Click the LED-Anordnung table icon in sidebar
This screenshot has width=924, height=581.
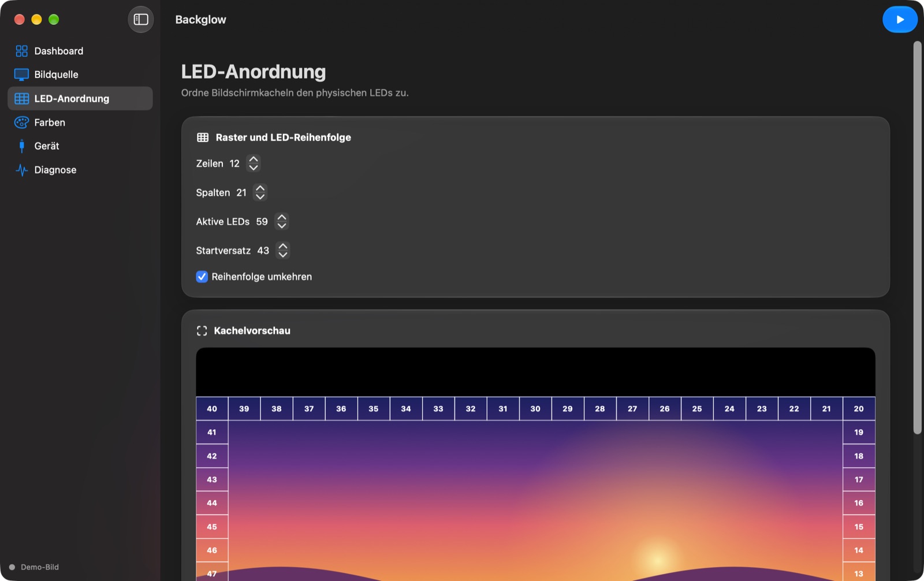pos(21,99)
